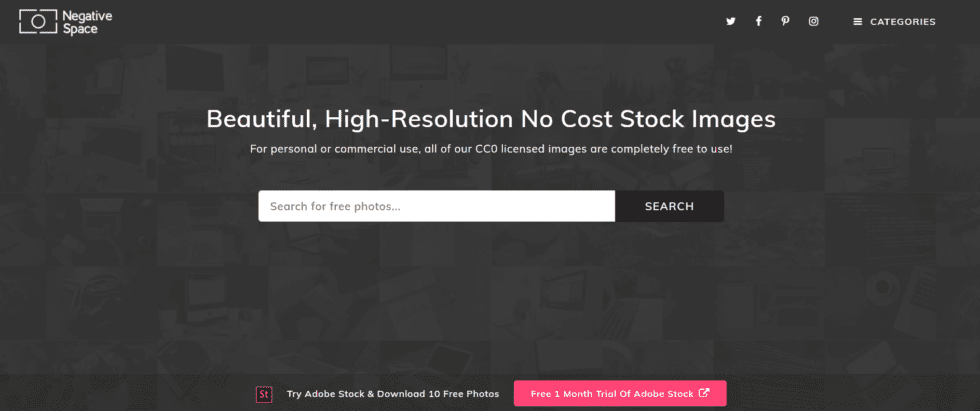Click the CC0 licensed images subtitle
The height and width of the screenshot is (411, 980).
click(x=491, y=149)
